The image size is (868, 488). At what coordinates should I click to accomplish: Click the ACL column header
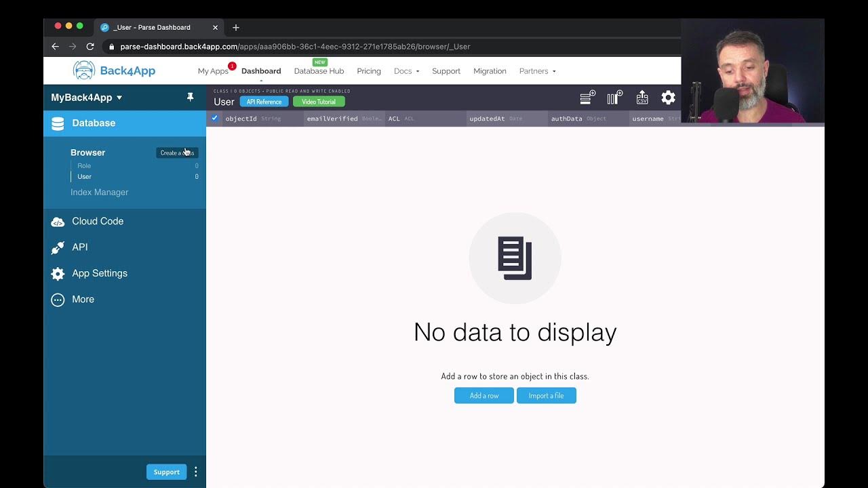click(x=426, y=119)
